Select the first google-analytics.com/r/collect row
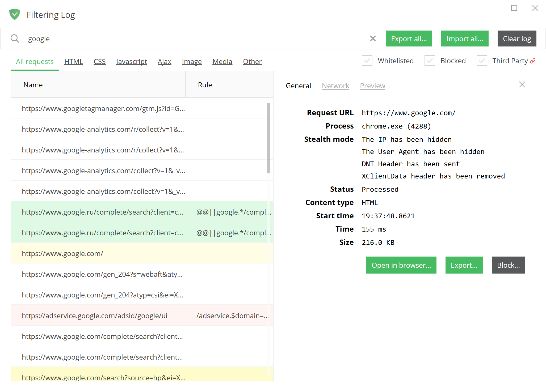The image size is (546, 392). 142,129
